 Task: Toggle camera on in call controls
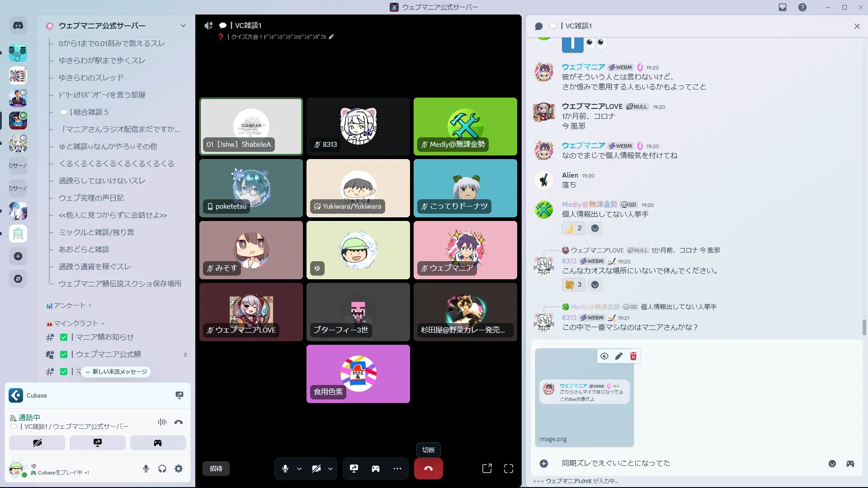point(316,469)
